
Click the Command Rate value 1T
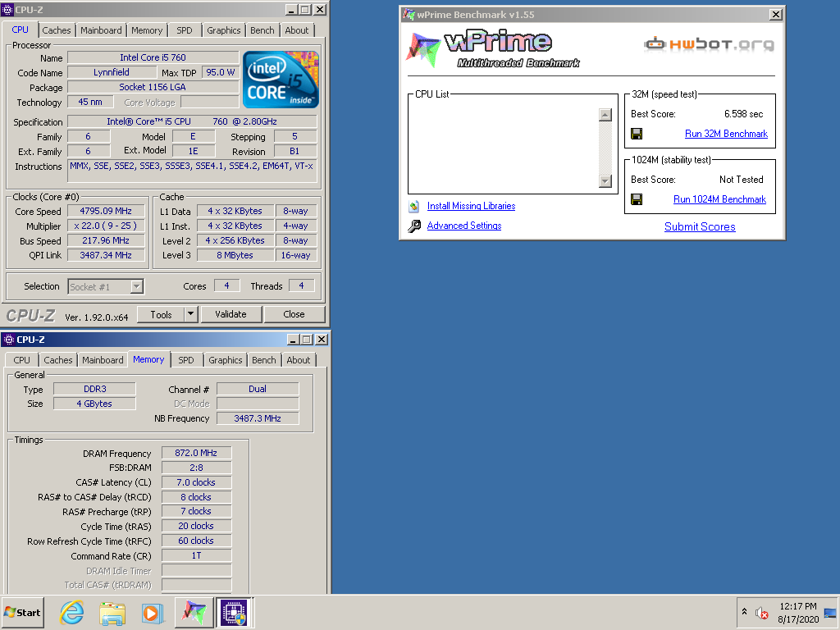click(x=196, y=555)
